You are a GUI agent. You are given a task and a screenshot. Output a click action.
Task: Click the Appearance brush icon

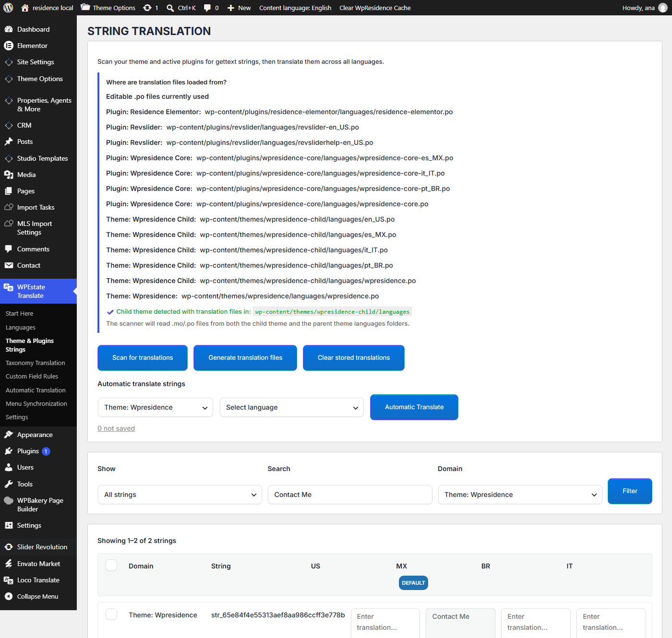coord(9,435)
